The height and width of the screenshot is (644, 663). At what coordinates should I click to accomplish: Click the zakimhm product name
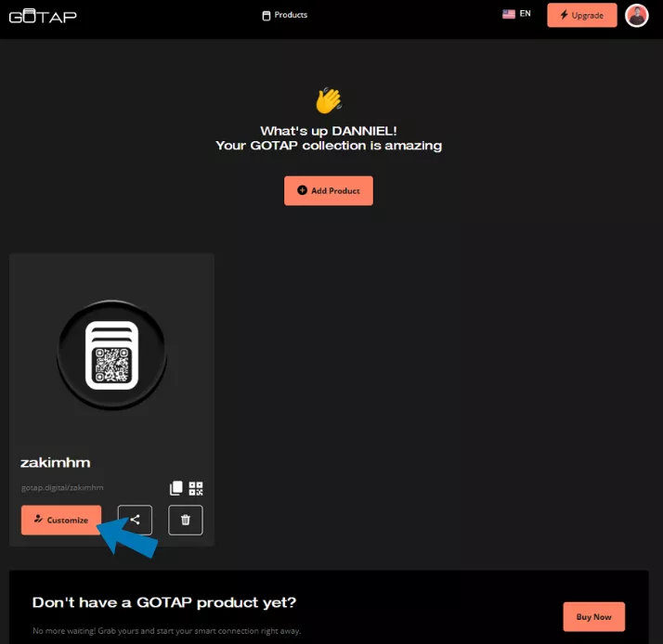56,463
